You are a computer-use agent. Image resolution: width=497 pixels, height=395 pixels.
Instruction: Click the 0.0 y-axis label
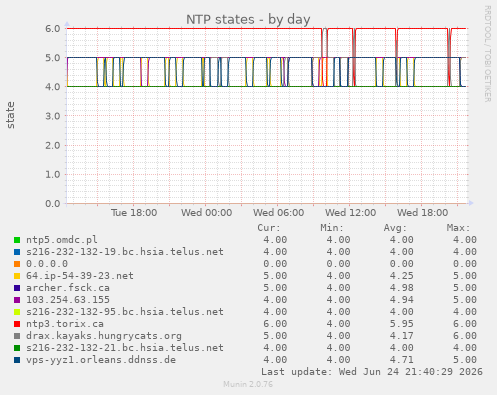(53, 204)
